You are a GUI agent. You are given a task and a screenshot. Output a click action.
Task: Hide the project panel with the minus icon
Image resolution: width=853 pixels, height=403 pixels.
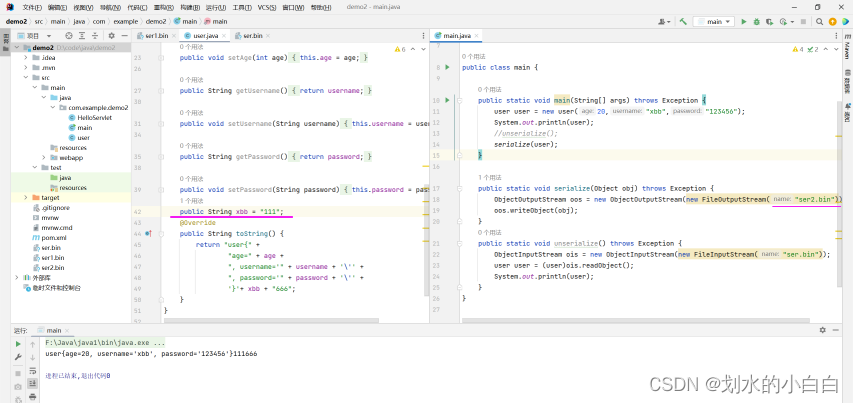point(124,35)
